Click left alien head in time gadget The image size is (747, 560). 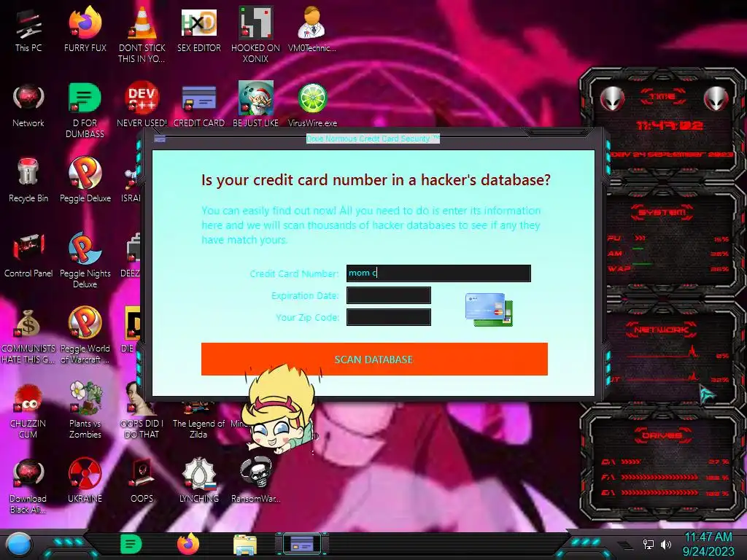[x=612, y=99]
